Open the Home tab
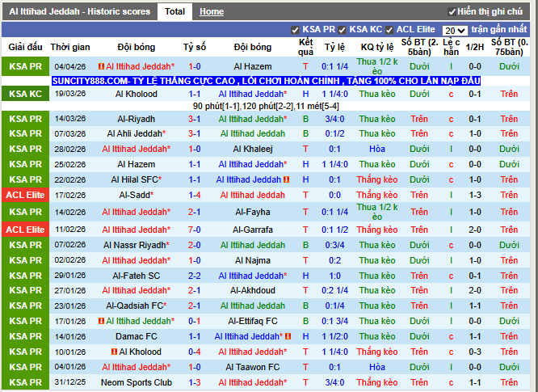The image size is (538, 392). (212, 11)
